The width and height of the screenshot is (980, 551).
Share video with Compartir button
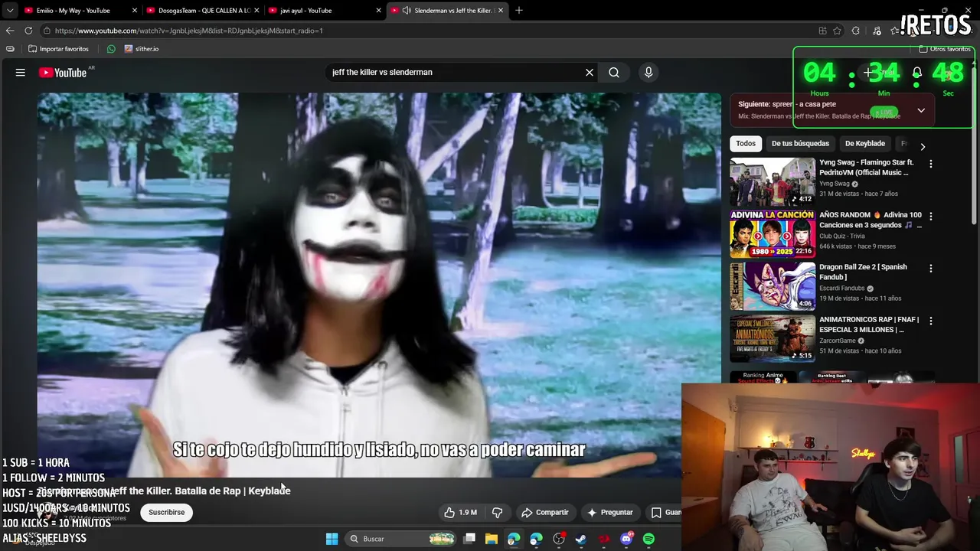(x=544, y=513)
